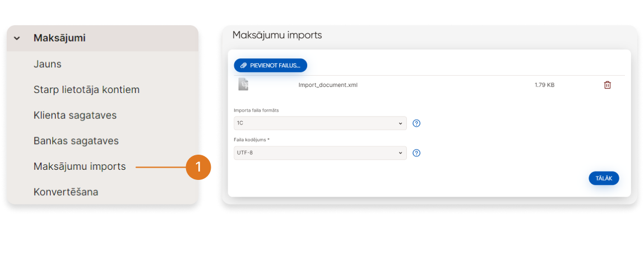Viewport: 644px width, 255px height.
Task: Click the Import_document.xml file name
Action: (328, 85)
